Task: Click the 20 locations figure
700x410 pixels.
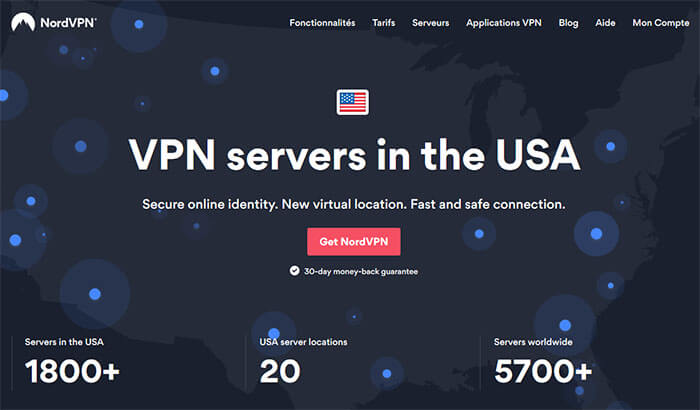Action: [280, 371]
